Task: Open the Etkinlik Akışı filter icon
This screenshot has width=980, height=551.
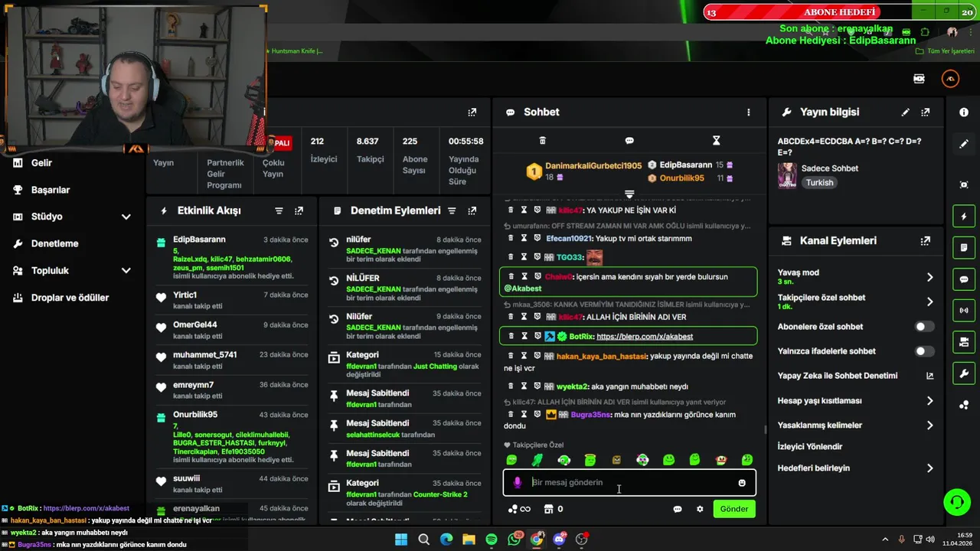Action: [x=279, y=210]
